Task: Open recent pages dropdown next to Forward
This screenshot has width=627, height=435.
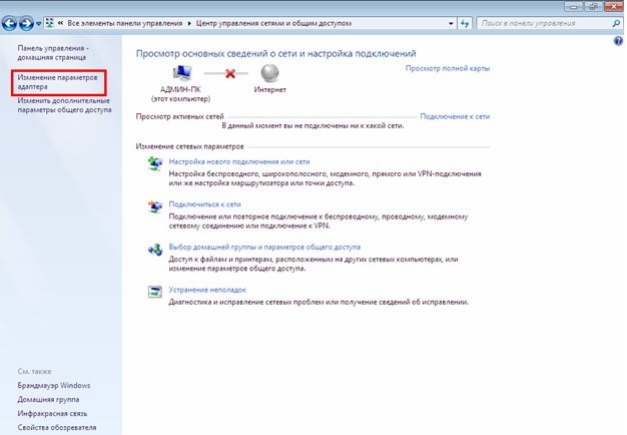Action: click(x=38, y=24)
